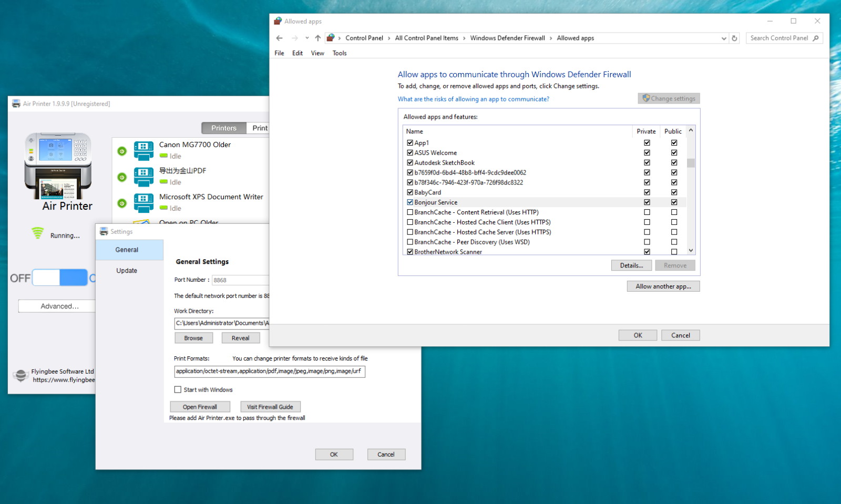Toggle Autodesk SketchBook Public checkbox
Image resolution: width=841 pixels, height=504 pixels.
click(x=674, y=162)
